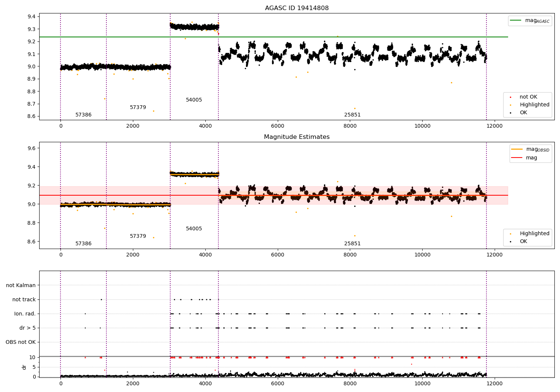Click the green line sample in top legend

point(516,21)
